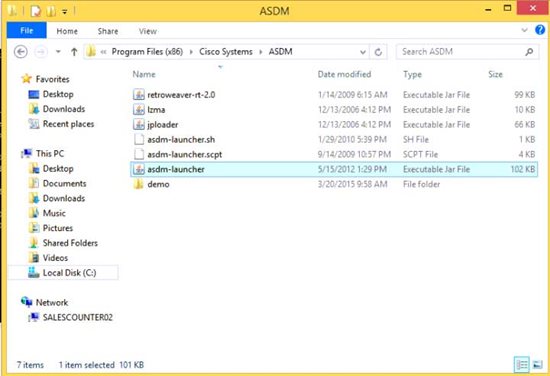Viewport: 550px width, 376px height.
Task: Open the recent locations dropdown arrow
Action: coord(58,52)
